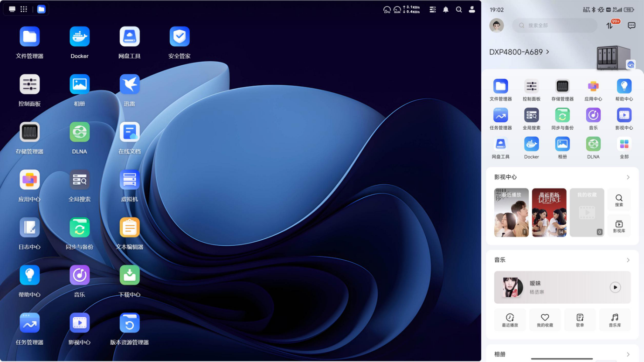Open 迅雷 on the desktop
Viewport: 644px width, 362px height.
(x=130, y=84)
